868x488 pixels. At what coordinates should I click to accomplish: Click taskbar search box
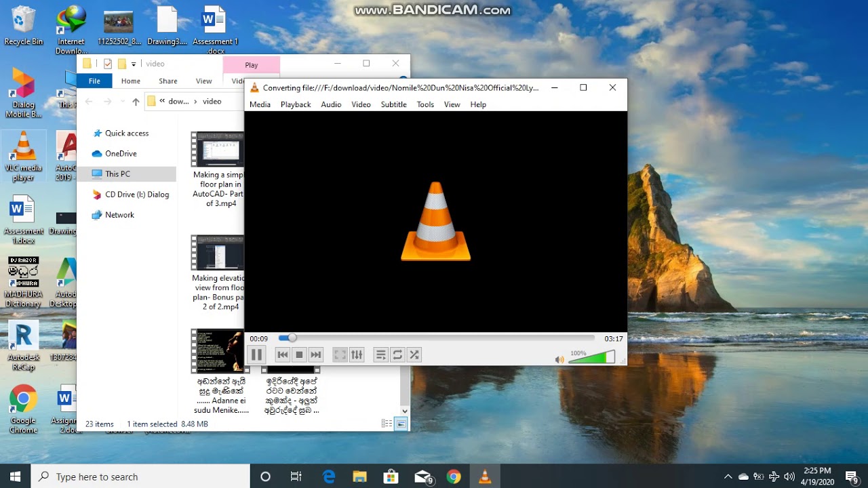coord(140,476)
